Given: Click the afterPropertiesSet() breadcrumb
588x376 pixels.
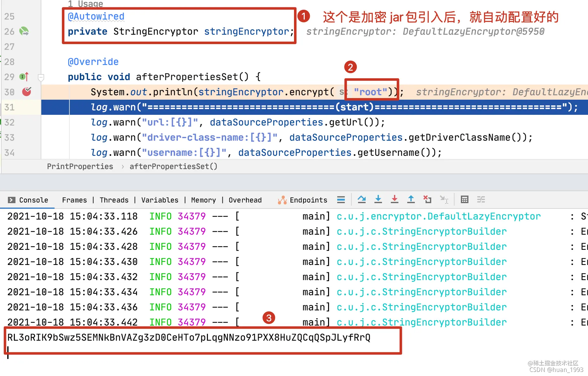Looking at the screenshot, I should point(173,166).
